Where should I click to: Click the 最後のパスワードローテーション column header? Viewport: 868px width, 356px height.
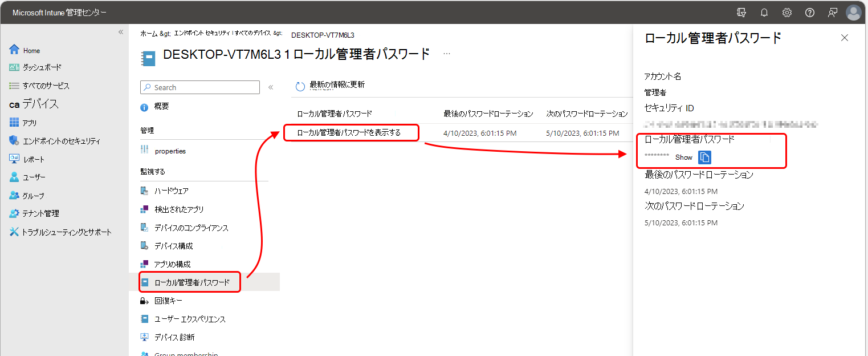[488, 114]
